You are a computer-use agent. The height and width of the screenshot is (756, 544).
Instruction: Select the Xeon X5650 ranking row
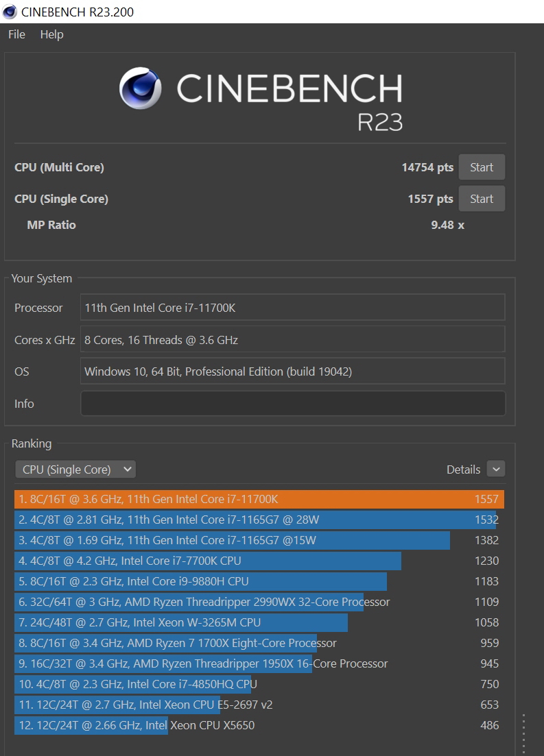(259, 725)
